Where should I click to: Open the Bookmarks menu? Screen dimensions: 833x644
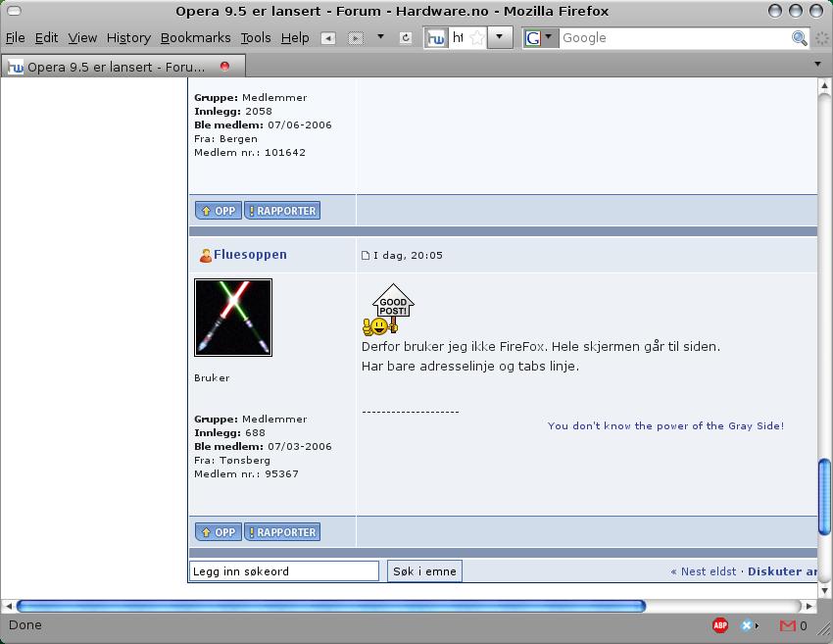(x=195, y=37)
